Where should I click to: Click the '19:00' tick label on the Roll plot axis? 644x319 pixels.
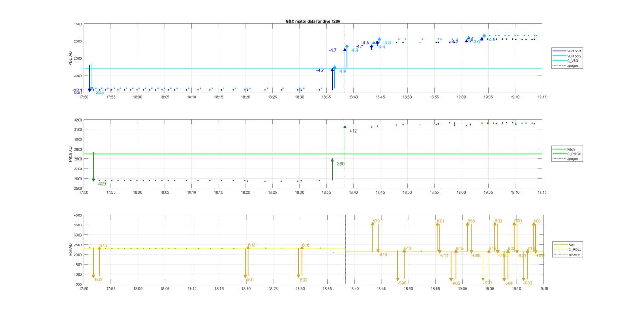pos(462,289)
